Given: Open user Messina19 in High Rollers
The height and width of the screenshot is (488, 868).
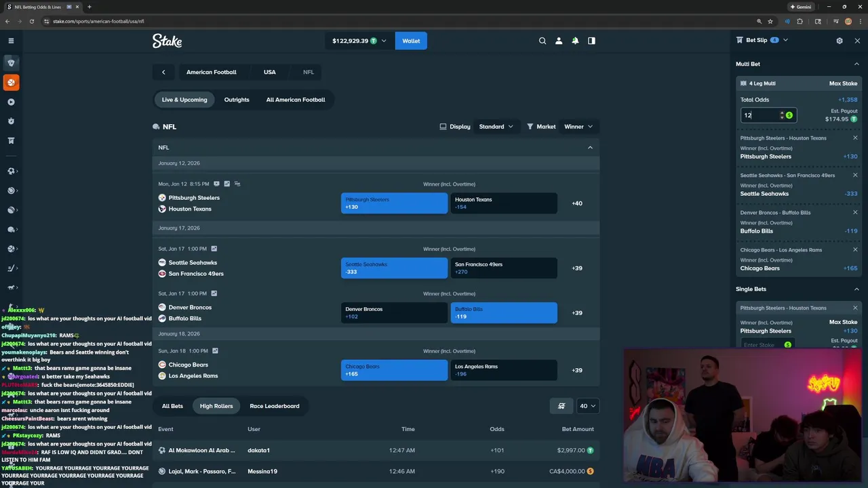Looking at the screenshot, I should tap(262, 471).
